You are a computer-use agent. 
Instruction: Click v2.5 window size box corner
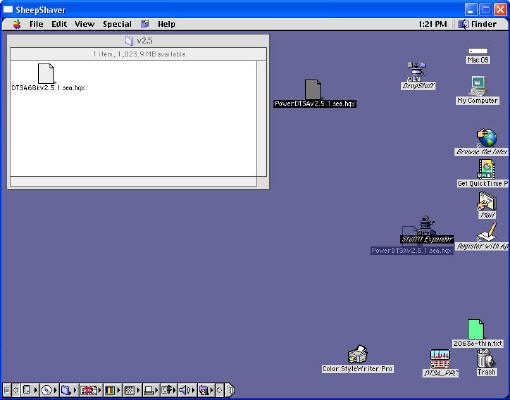tap(262, 182)
